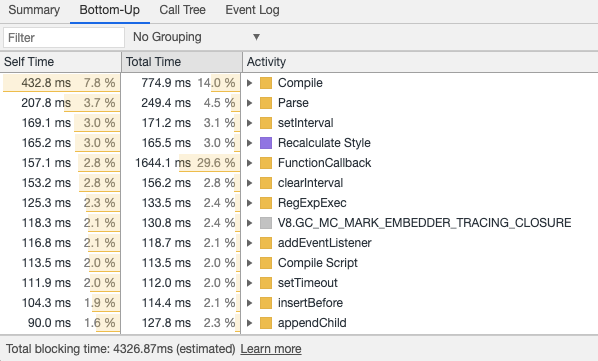Select the Compile Script label
Image resolution: width=598 pixels, height=361 pixels.
[x=318, y=263]
